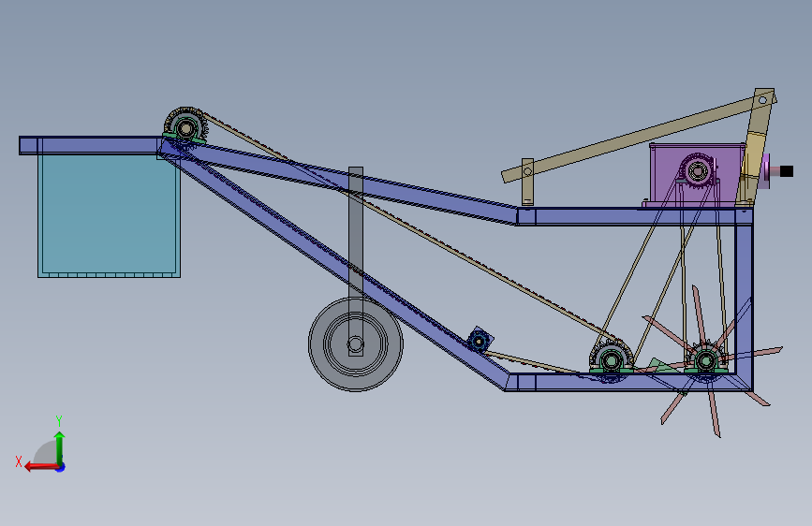Select the teal collection box
Image resolution: width=812 pixels, height=526 pixels.
110,215
